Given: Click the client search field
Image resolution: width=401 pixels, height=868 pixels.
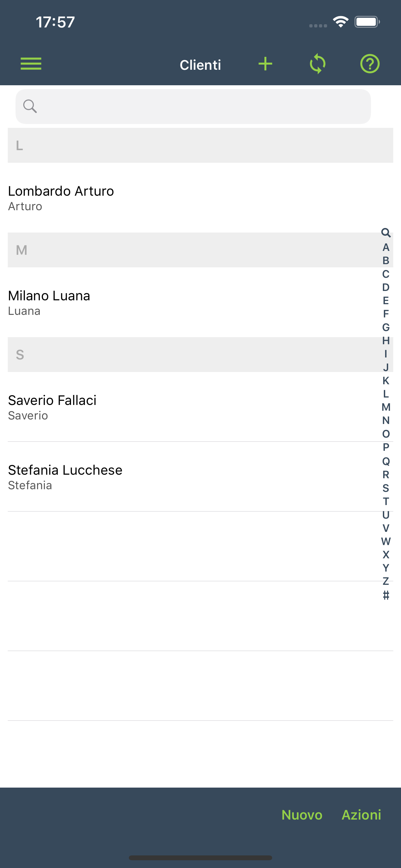Looking at the screenshot, I should pos(202,107).
